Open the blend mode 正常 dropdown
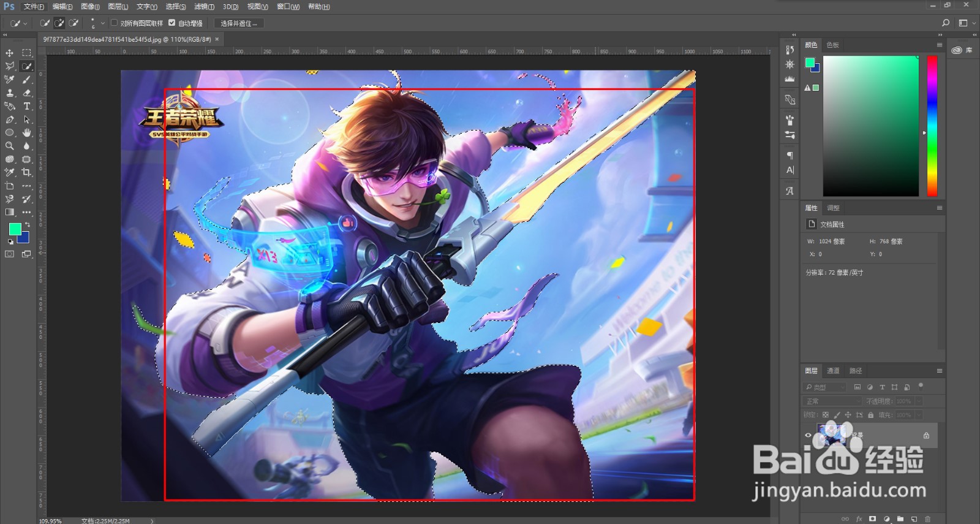This screenshot has width=980, height=524. pos(832,401)
